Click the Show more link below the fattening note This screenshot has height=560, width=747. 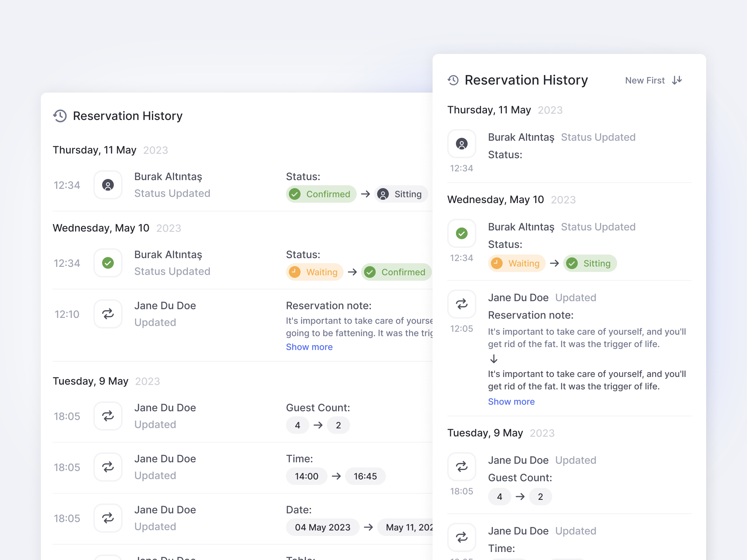(309, 347)
